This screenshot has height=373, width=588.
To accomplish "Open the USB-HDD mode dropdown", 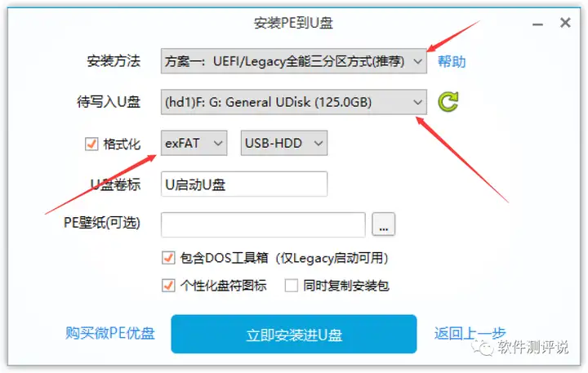I will coord(284,143).
